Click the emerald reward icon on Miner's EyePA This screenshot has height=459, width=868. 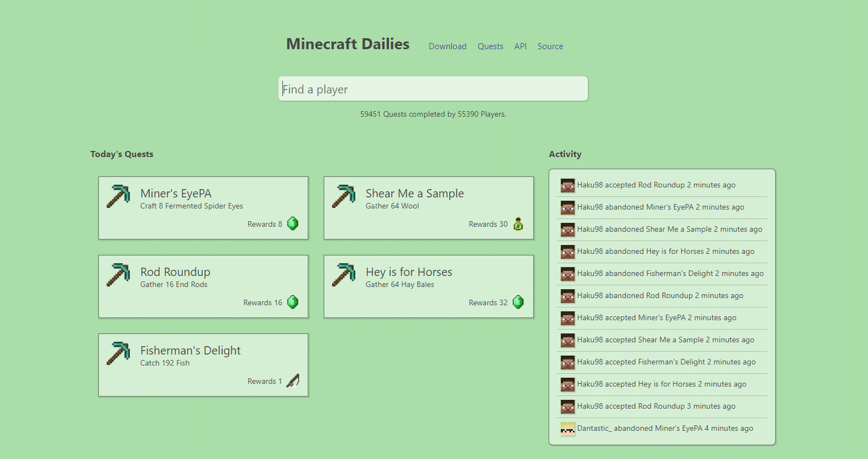pos(293,223)
